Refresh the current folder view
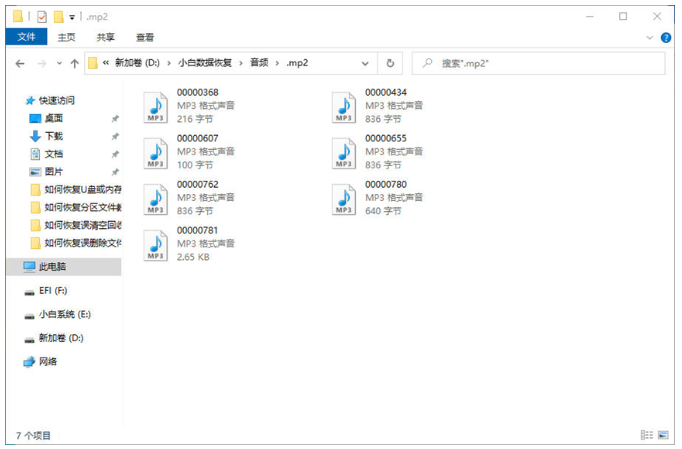 point(390,63)
